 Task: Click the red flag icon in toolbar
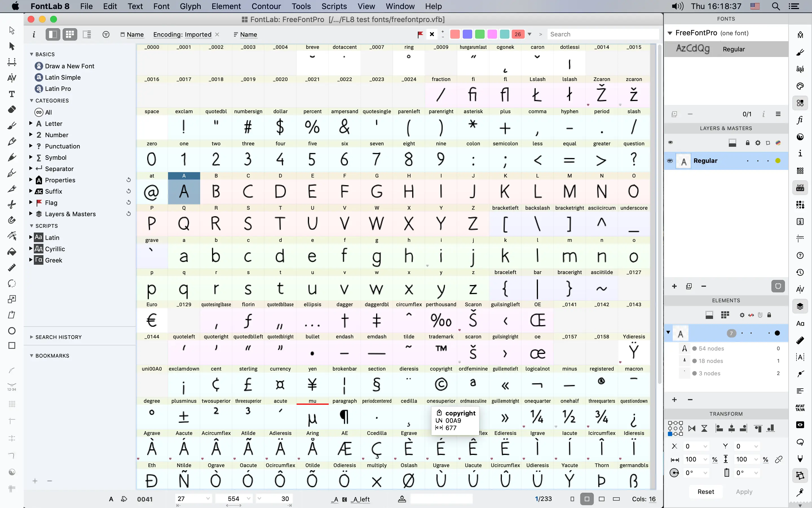click(420, 34)
